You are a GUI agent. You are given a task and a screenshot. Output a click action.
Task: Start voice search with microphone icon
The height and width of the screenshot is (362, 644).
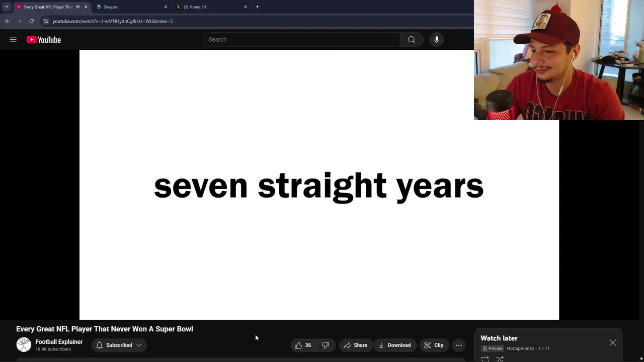[x=437, y=40]
